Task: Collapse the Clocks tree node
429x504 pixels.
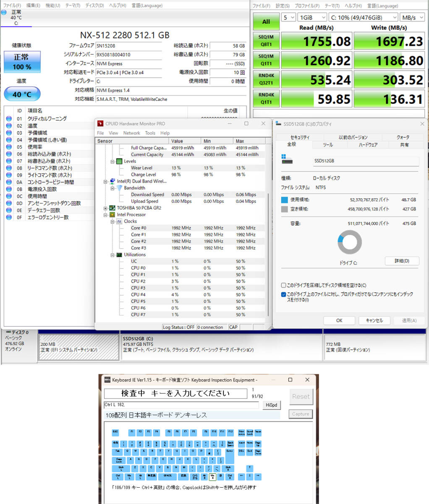Action: point(112,221)
